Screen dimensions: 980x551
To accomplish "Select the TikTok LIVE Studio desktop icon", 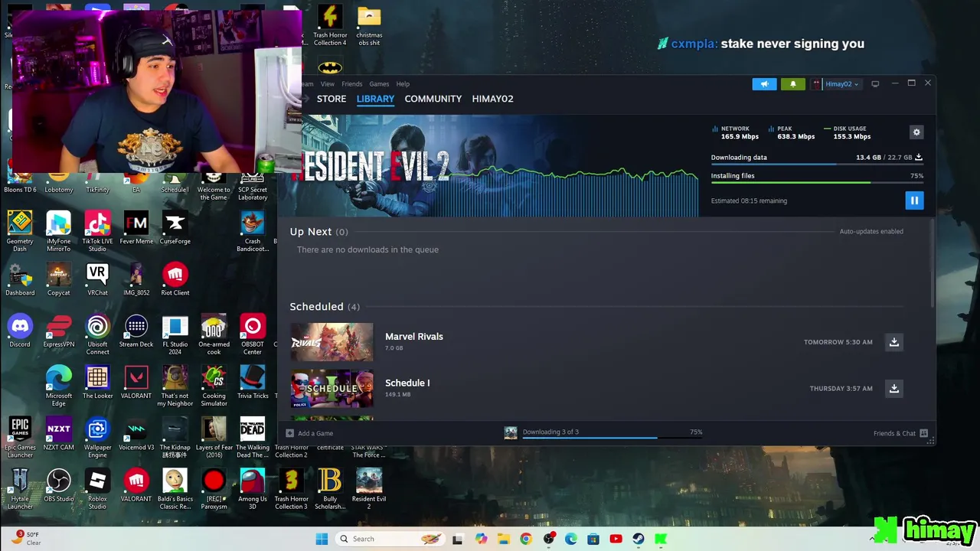I will 97,232.
